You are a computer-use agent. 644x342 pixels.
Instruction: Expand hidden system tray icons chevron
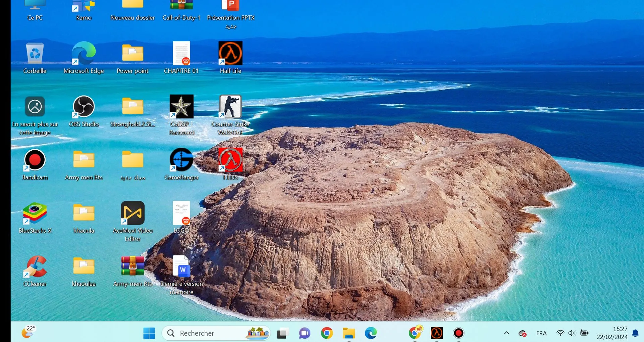tap(506, 333)
